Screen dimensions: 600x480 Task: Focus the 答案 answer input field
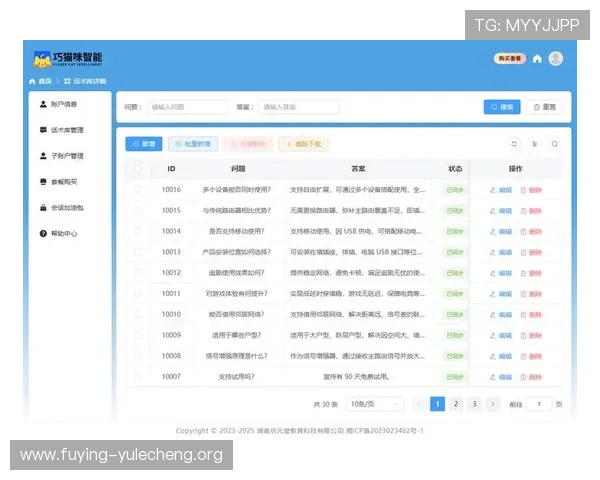coord(298,107)
